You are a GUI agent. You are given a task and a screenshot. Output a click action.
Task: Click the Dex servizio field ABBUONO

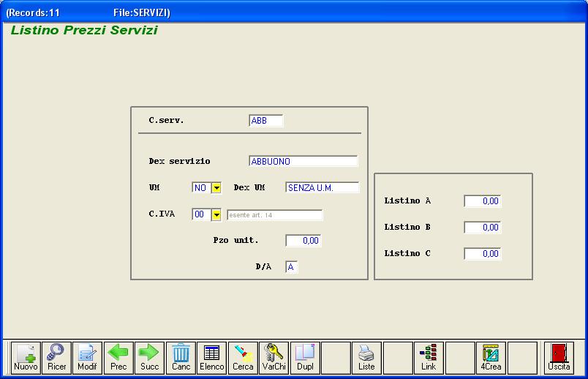click(303, 162)
